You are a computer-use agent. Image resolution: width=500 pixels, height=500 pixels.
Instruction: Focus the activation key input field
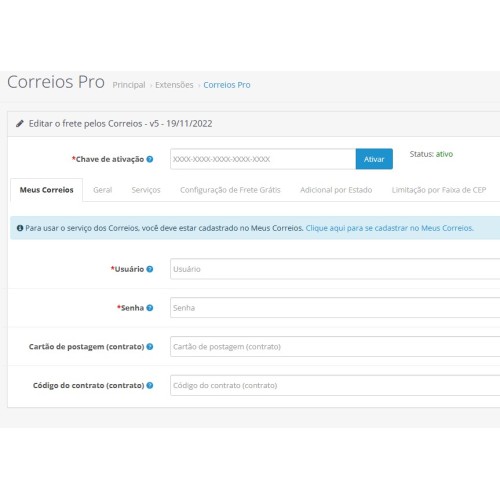[263, 159]
